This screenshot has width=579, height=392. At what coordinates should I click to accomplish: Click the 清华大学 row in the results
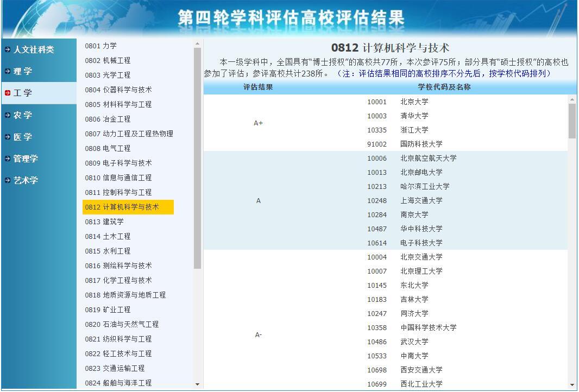tap(414, 116)
